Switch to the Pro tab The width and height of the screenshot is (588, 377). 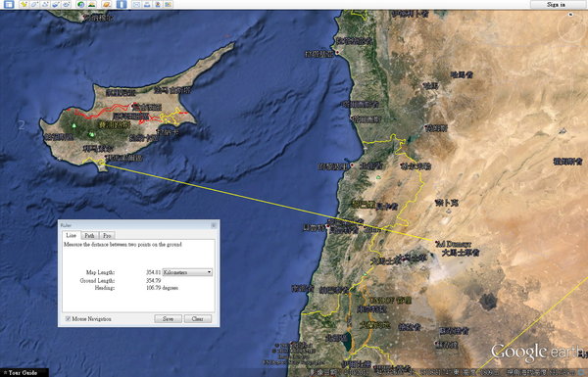[107, 235]
